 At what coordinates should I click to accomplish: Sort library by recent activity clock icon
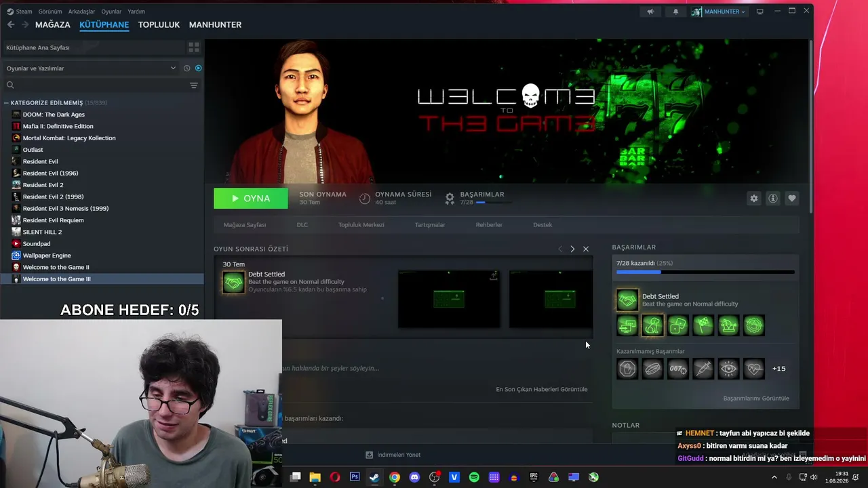186,68
